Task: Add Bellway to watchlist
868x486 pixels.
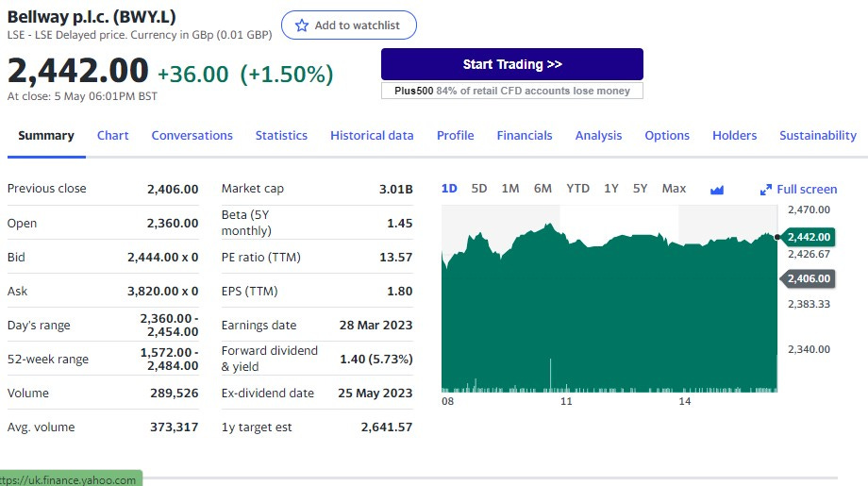Action: [349, 25]
